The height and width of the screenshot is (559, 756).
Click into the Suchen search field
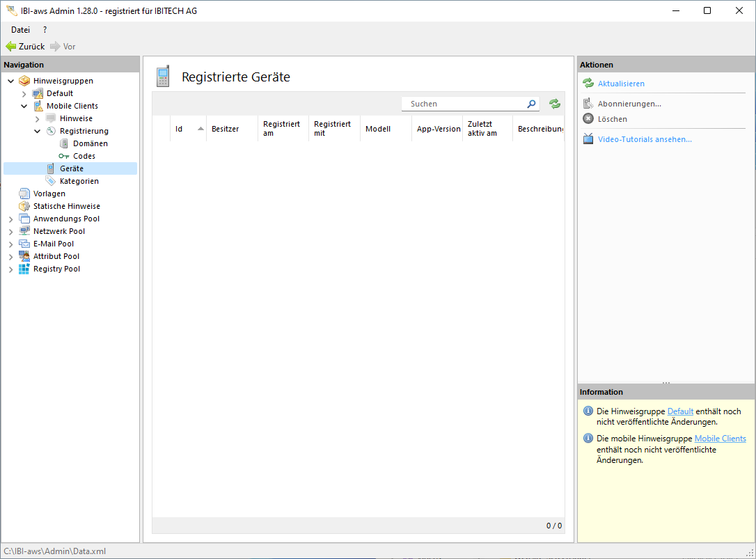click(x=463, y=104)
